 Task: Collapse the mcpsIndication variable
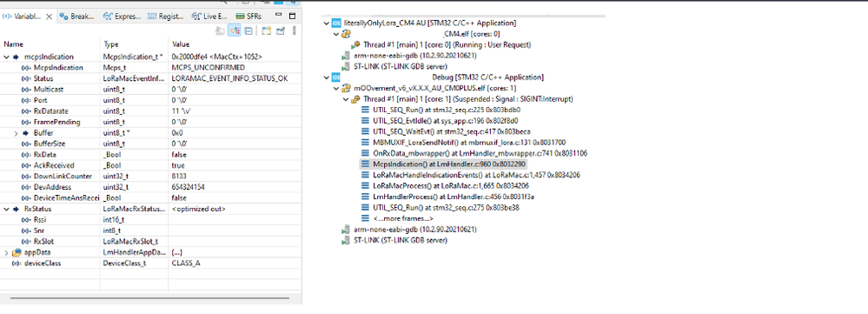click(x=6, y=57)
